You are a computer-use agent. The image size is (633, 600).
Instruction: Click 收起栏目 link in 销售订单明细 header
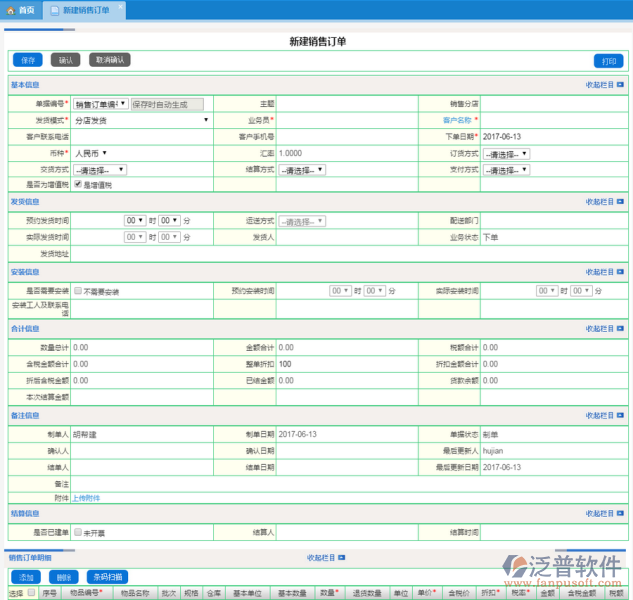point(321,558)
